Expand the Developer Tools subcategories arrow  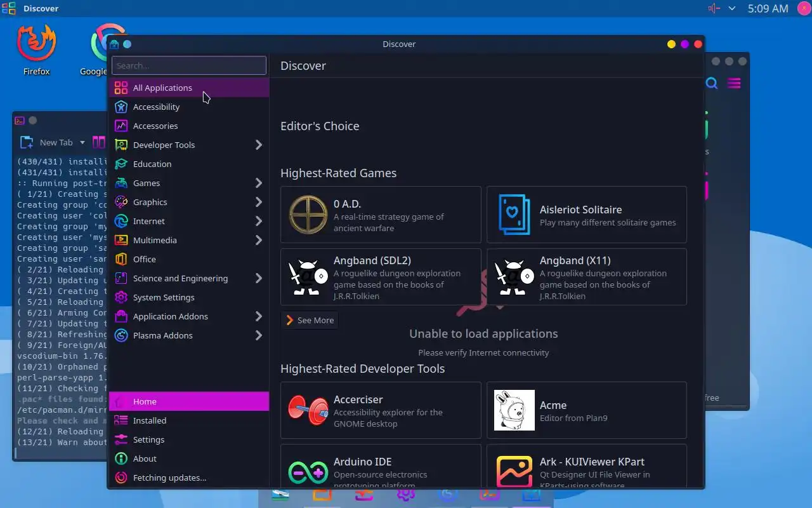tap(259, 145)
